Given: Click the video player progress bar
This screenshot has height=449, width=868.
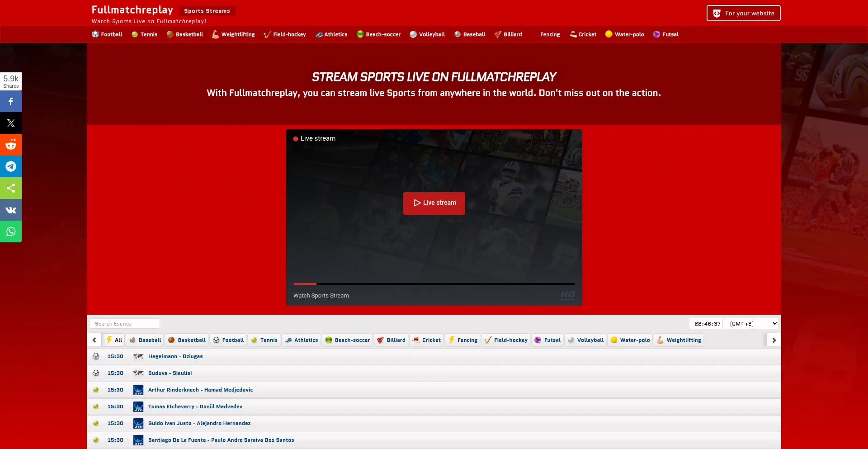Looking at the screenshot, I should [x=434, y=284].
